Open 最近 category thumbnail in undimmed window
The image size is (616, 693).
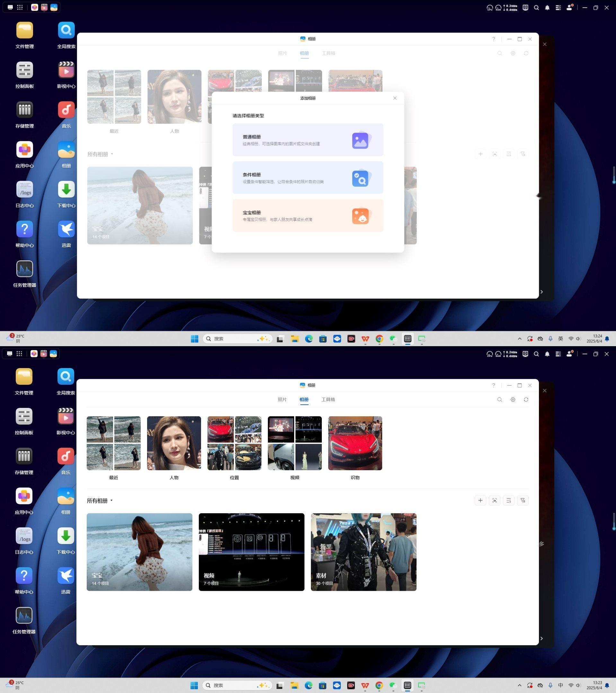[114, 443]
